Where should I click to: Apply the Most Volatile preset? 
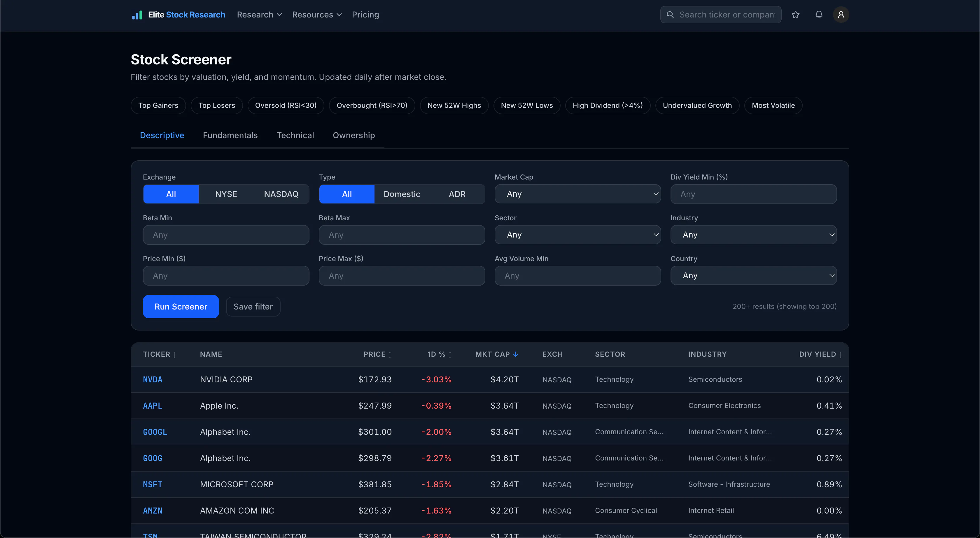click(773, 105)
